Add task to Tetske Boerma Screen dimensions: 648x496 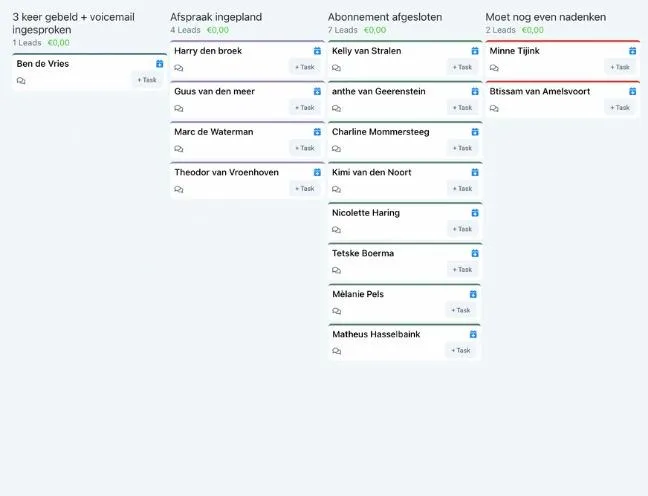[462, 269]
